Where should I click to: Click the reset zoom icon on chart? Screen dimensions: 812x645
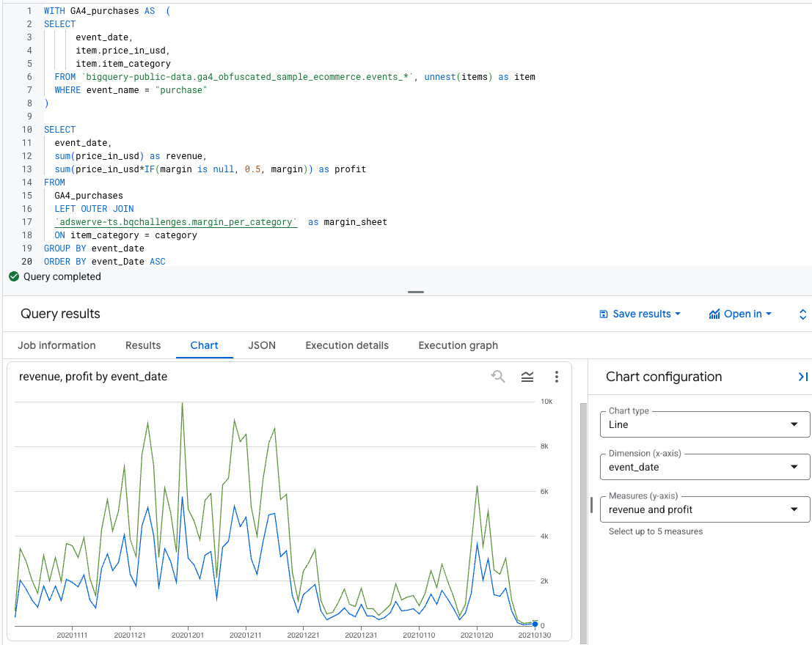click(x=497, y=376)
